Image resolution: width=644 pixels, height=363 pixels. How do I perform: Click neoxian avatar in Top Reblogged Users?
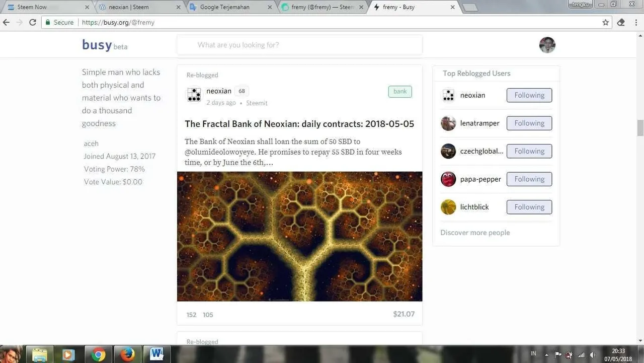tap(448, 95)
